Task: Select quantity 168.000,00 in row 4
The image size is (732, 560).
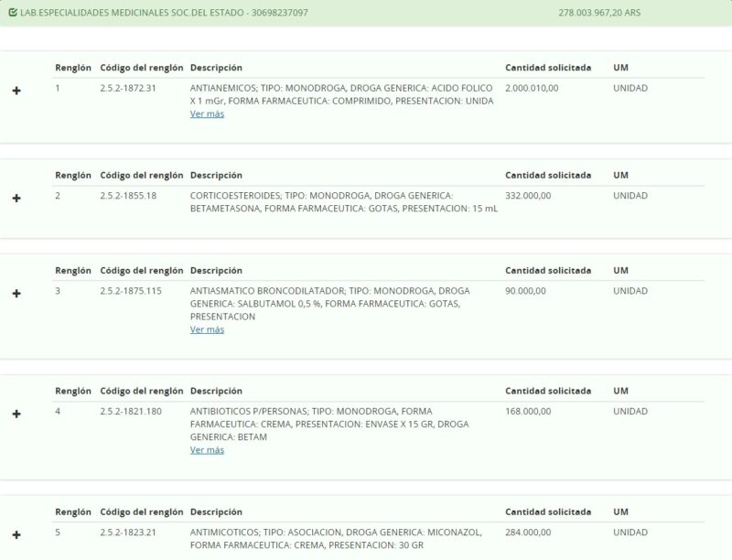Action: [528, 411]
